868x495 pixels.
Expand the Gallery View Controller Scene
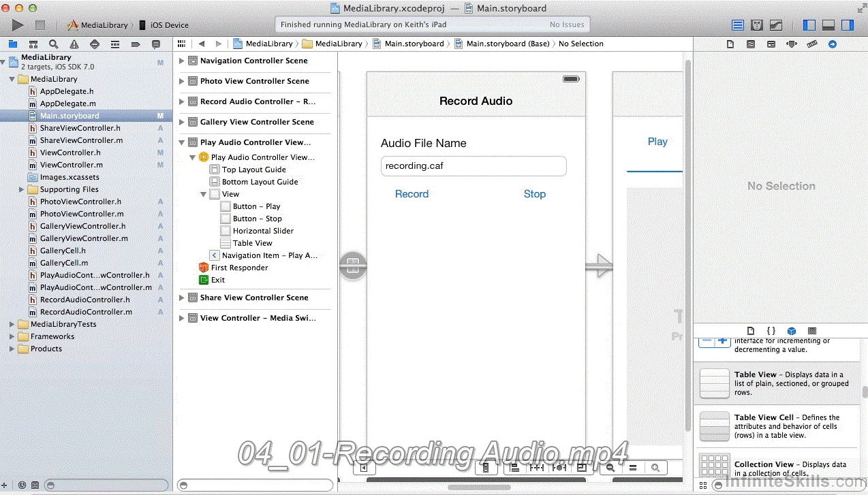pos(182,122)
